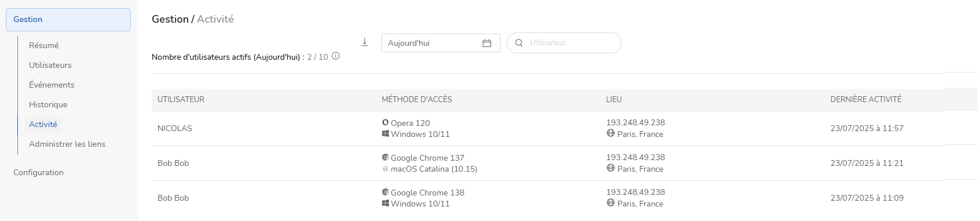Open the calendar icon in date field
The width and height of the screenshot is (980, 221).
487,43
